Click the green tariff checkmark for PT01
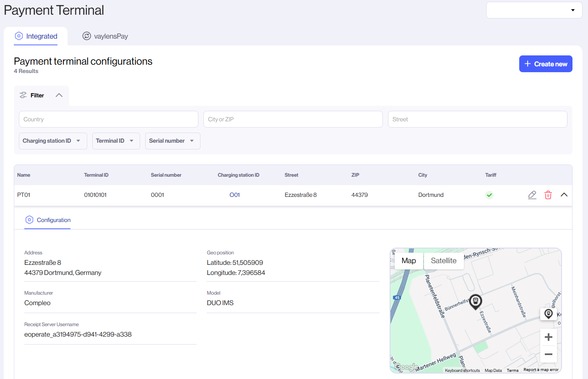The image size is (588, 379). coord(489,195)
